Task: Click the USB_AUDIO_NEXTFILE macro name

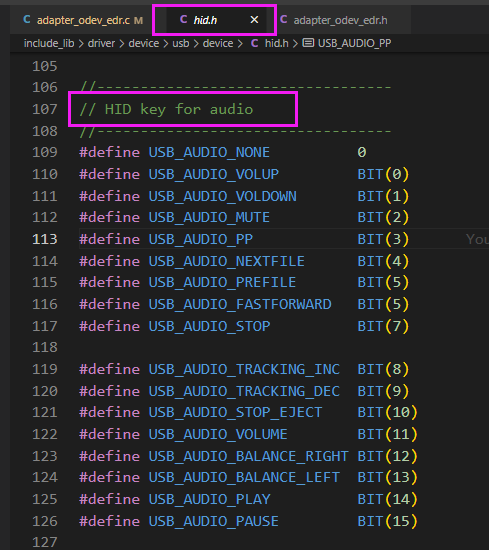Action: coord(227,261)
